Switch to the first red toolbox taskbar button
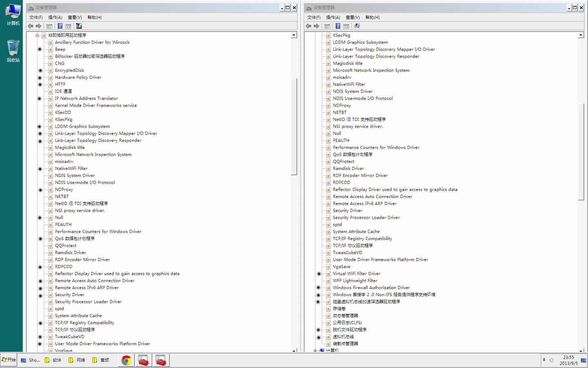 [x=143, y=360]
